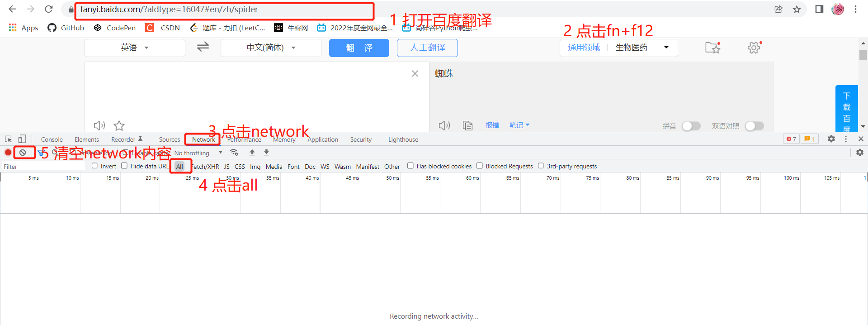868x325 pixels.
Task: Clear the network log
Action: coord(23,153)
